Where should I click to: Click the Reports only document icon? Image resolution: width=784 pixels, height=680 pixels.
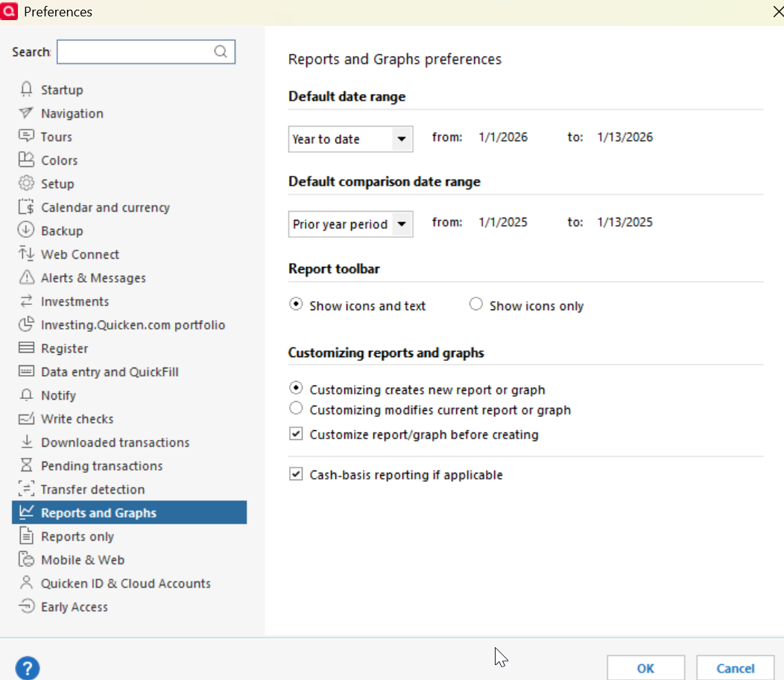27,535
